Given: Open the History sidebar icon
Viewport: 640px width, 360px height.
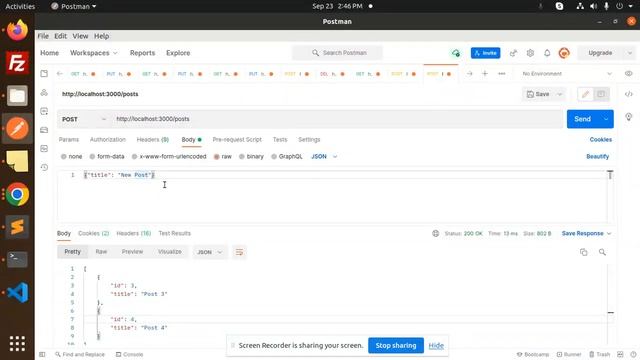Looking at the screenshot, I should pos(44,167).
